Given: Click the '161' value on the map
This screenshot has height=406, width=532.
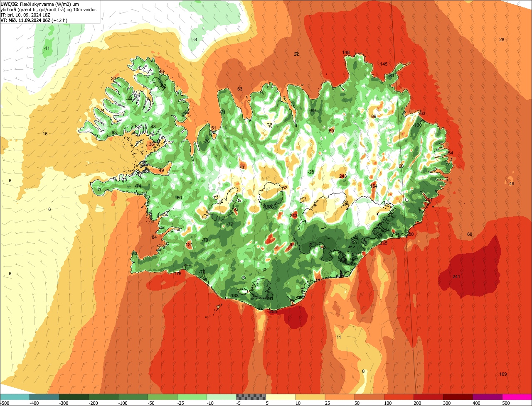Looking at the screenshot, I should click(269, 298).
